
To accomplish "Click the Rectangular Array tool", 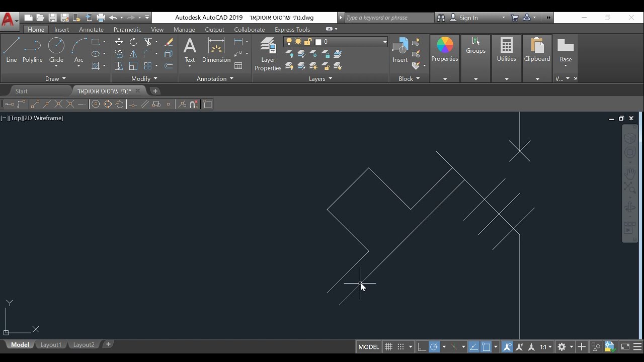I will [x=148, y=66].
